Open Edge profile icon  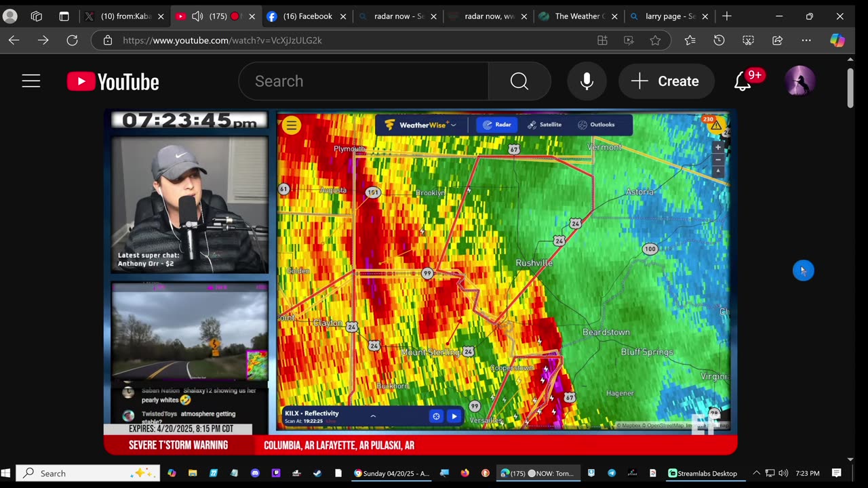pos(10,16)
